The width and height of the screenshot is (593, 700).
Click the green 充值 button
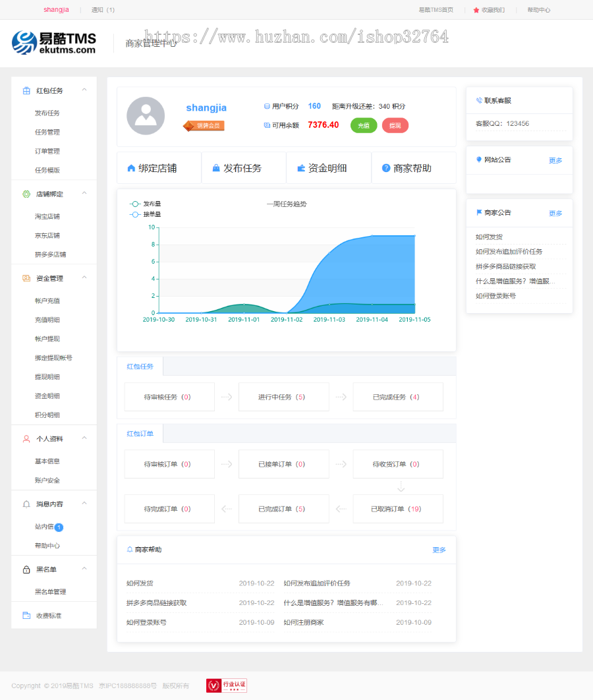pos(363,125)
